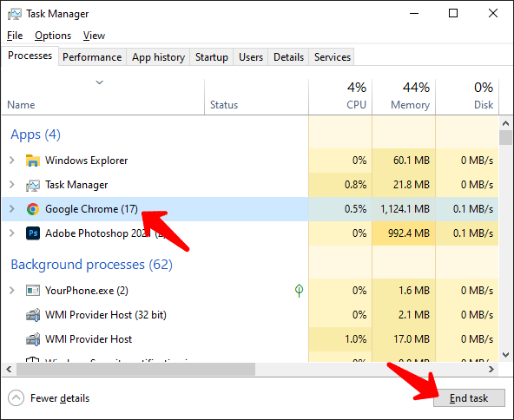Click the Fewer details circle arrow icon
This screenshot has height=420, width=514.
[x=16, y=398]
